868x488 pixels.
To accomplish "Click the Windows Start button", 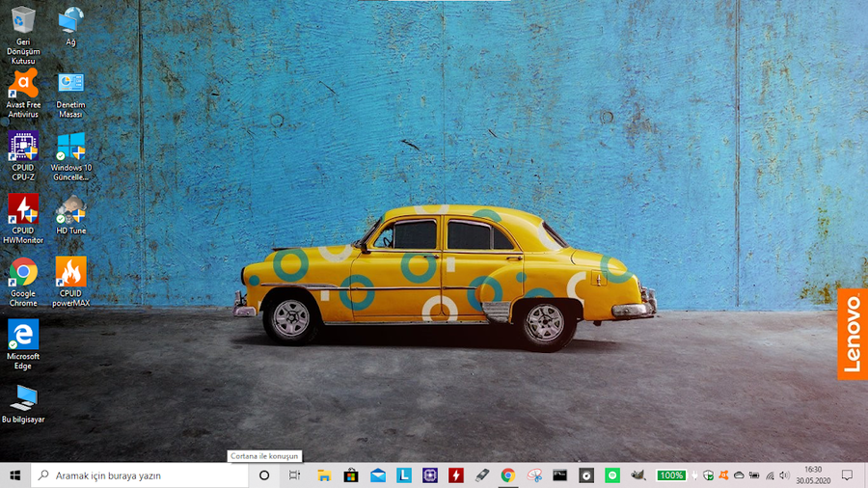I will point(15,475).
